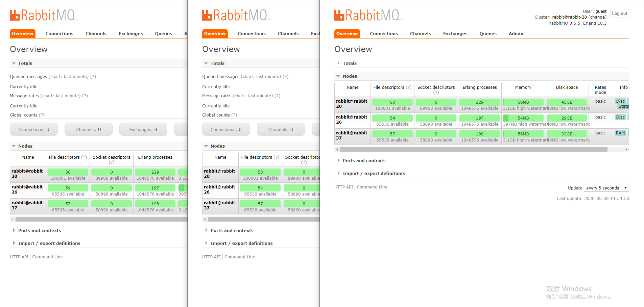Open Message rates help (?) in middle window
This screenshot has height=307, width=644.
pos(277,96)
